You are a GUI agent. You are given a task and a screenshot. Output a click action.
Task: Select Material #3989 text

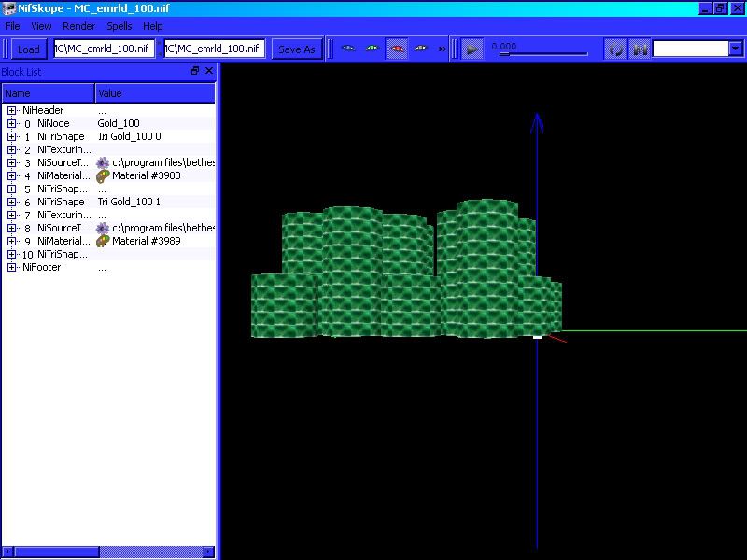147,241
